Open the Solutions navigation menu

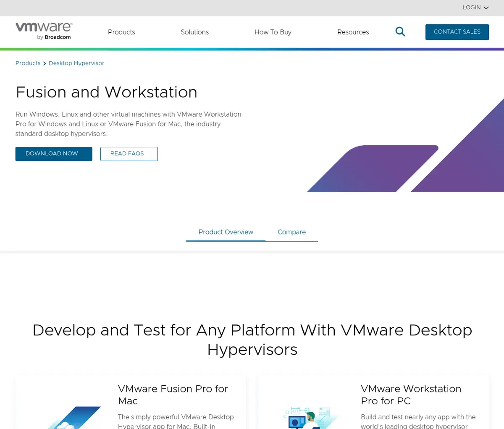coord(194,32)
